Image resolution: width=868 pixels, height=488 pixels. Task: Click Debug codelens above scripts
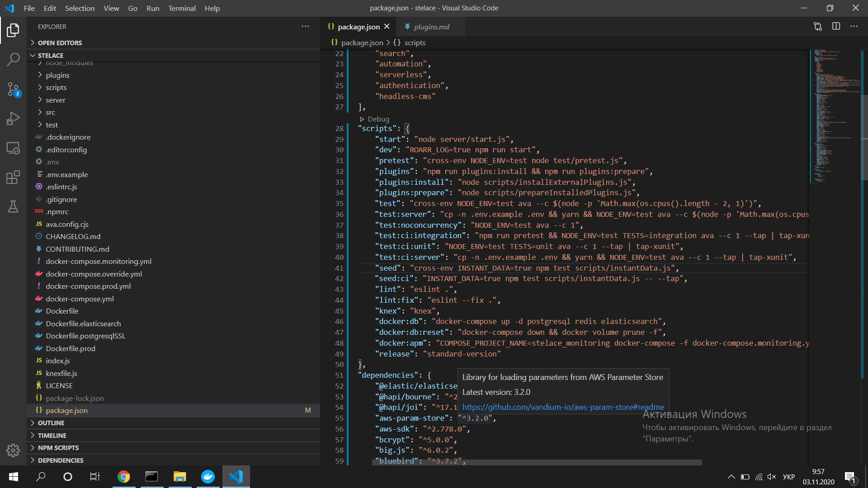tap(378, 119)
